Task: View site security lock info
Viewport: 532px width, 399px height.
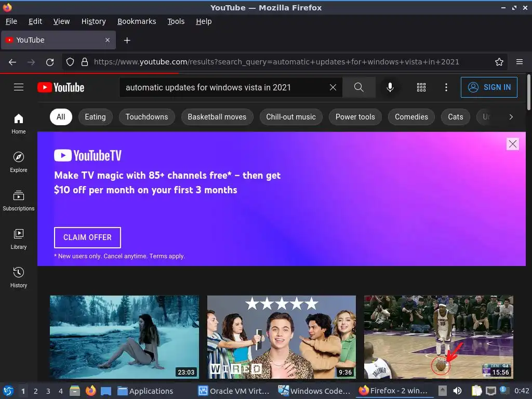Action: click(x=85, y=62)
